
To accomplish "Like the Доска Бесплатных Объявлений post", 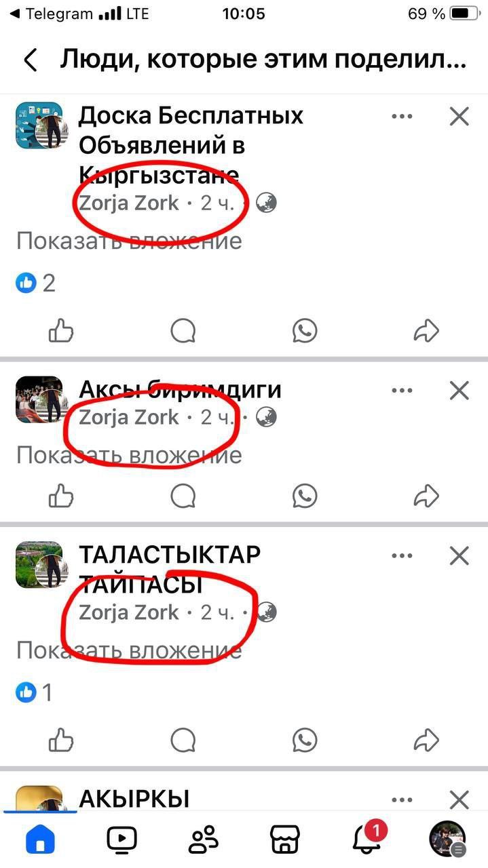I will (61, 331).
